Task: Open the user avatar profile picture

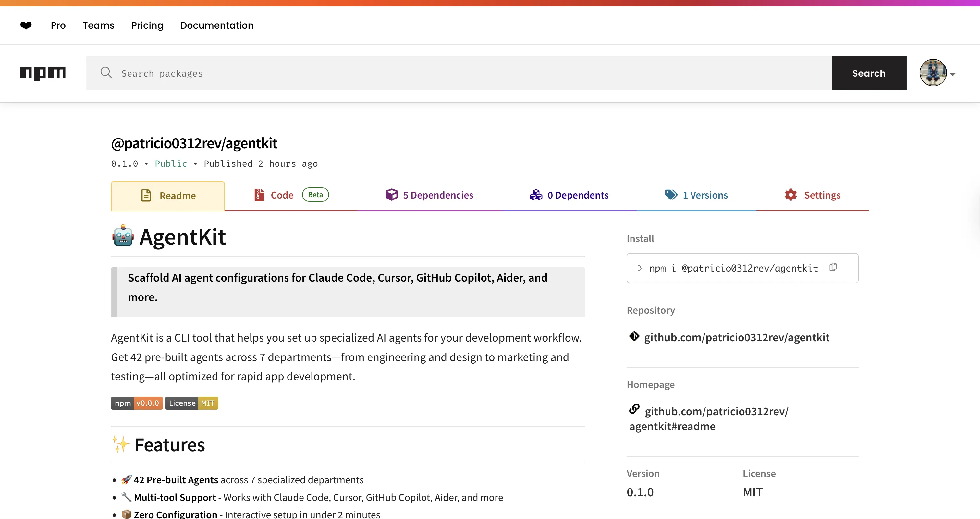Action: tap(933, 73)
